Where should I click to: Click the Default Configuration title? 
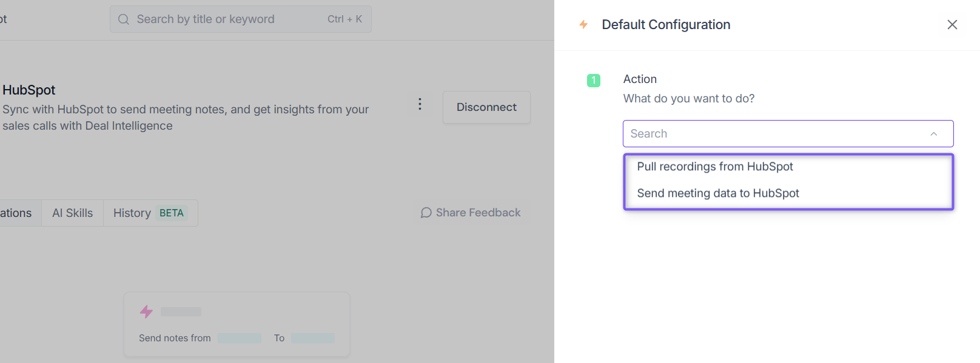[x=666, y=25]
